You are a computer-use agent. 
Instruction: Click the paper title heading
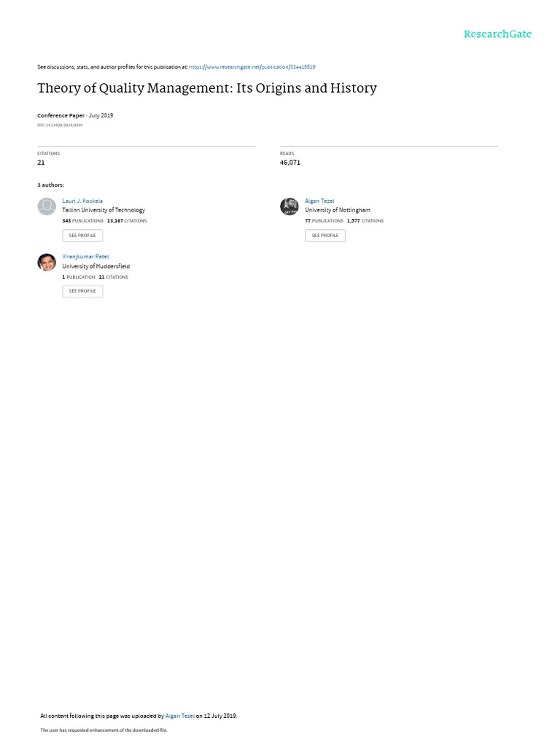point(207,89)
